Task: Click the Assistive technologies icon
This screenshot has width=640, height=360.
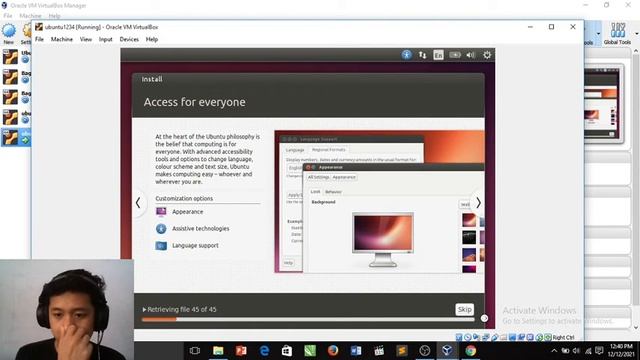Action: pos(161,229)
